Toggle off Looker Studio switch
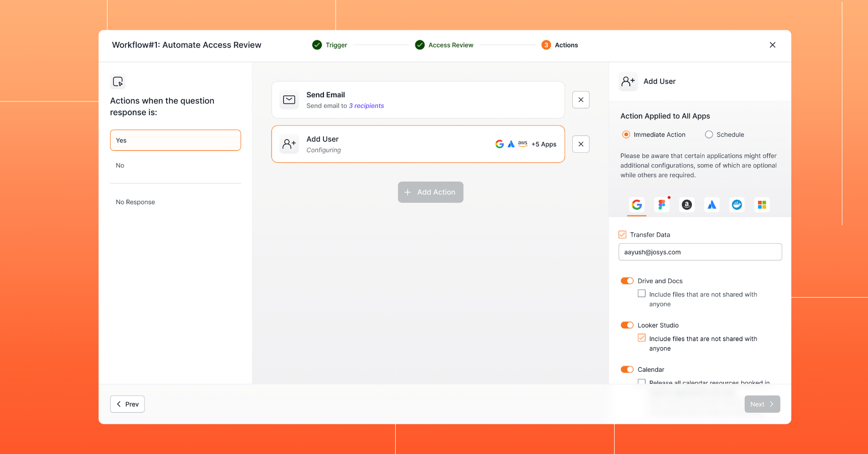The width and height of the screenshot is (868, 454). [627, 325]
